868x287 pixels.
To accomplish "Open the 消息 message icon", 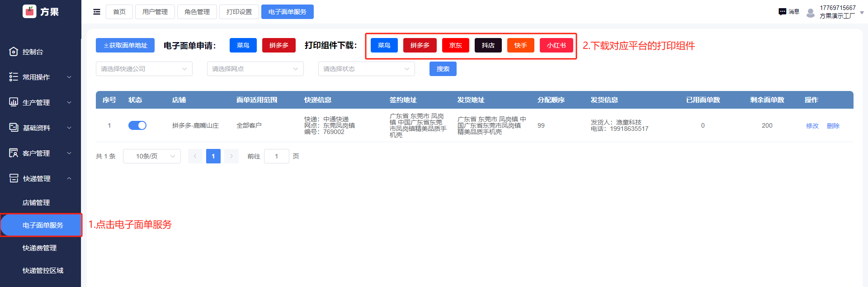I will pyautogui.click(x=782, y=12).
